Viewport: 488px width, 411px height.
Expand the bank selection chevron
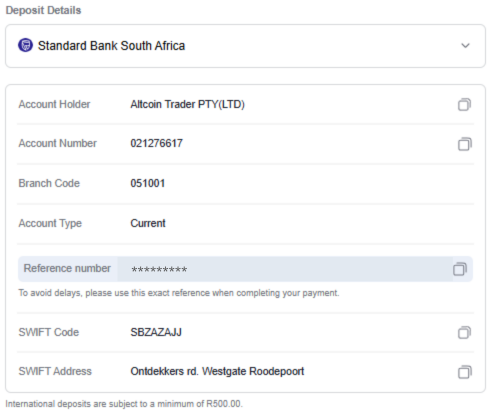pos(465,46)
